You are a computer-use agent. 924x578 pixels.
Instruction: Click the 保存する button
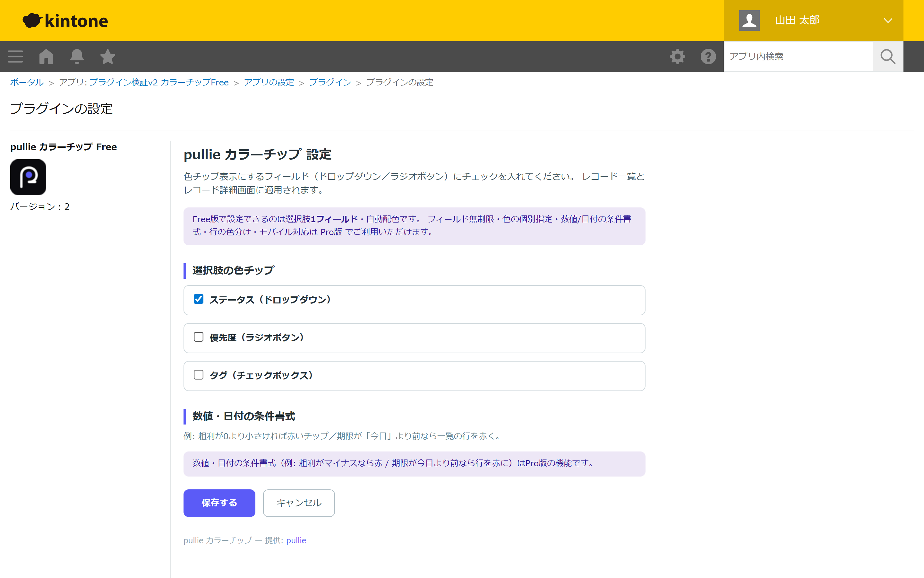[219, 503]
